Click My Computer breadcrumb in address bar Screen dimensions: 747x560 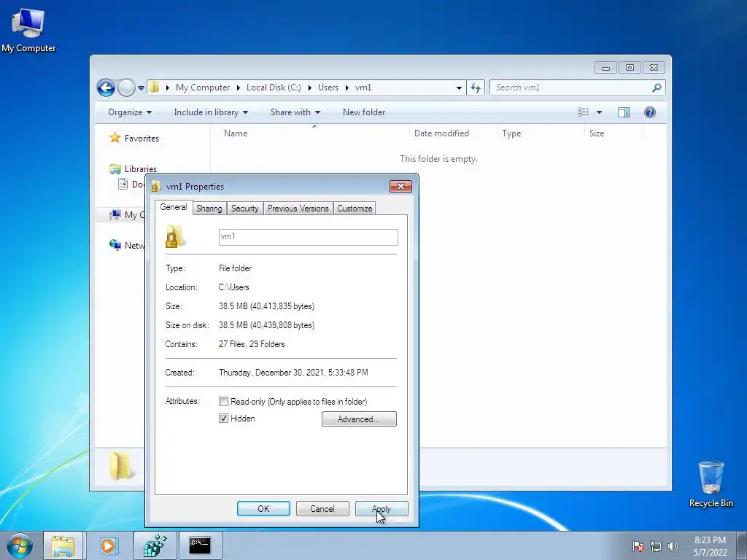pos(203,87)
